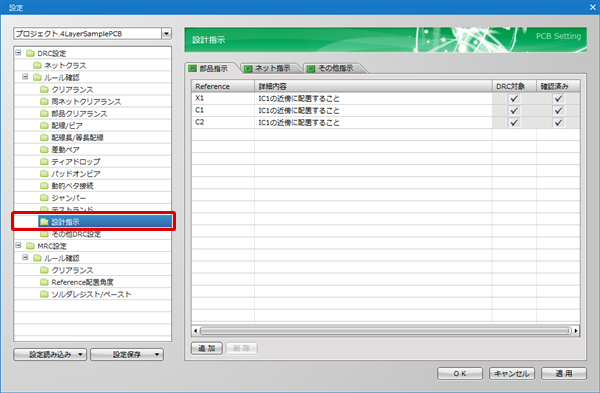Click the その他DRC設定 folder icon
This screenshot has height=393, width=600.
(44, 234)
